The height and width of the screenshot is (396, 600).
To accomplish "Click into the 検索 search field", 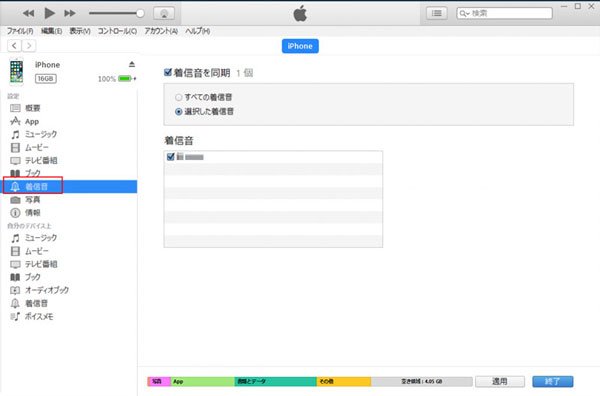I will click(504, 13).
